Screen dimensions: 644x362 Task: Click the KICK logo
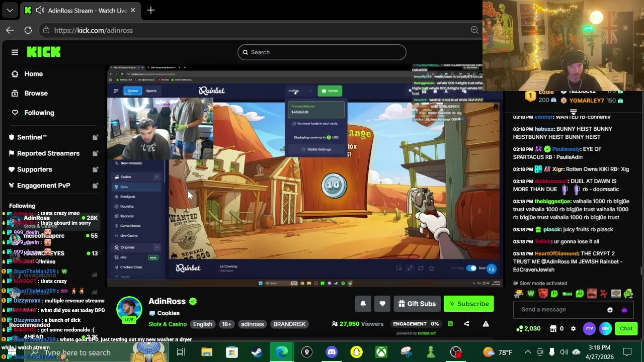44,52
